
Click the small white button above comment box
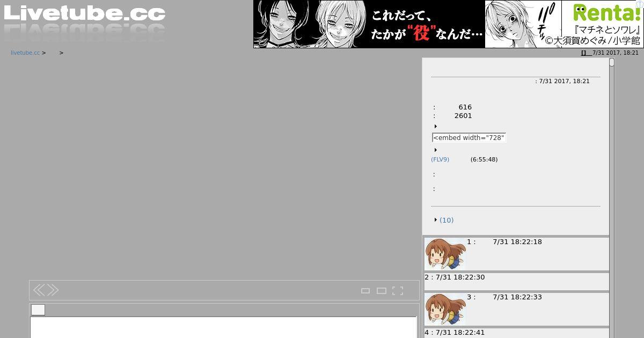point(38,310)
